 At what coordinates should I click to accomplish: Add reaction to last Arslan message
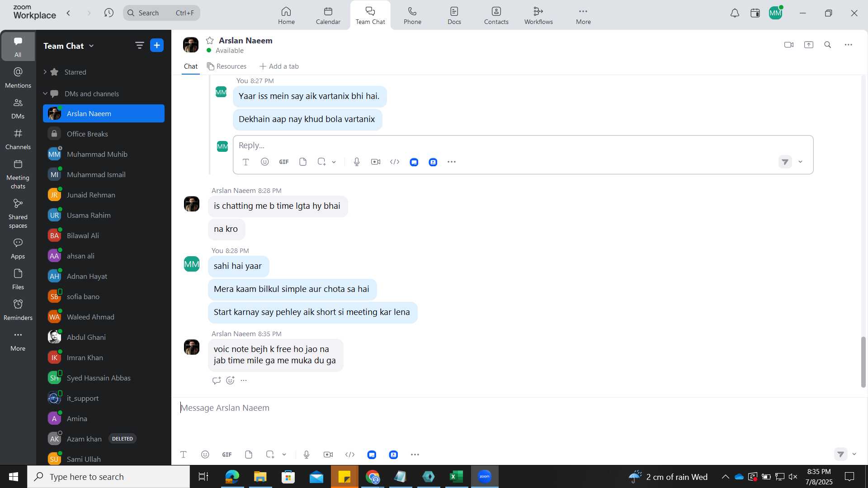231,380
